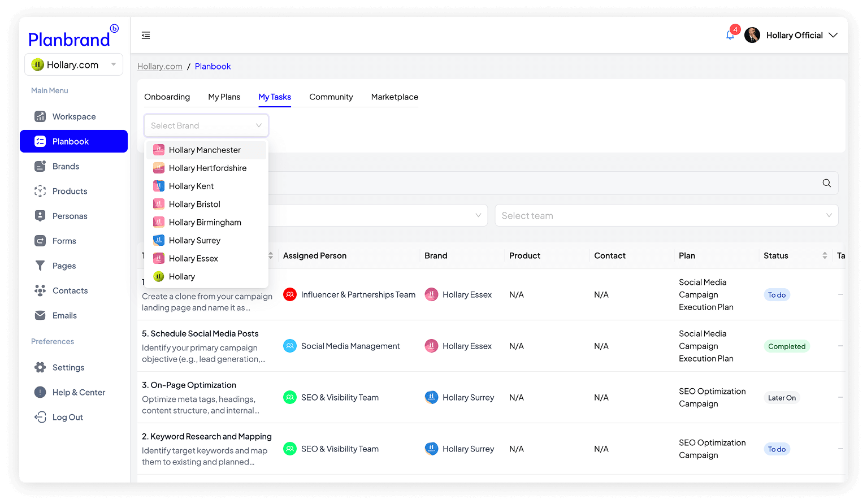Expand the Select team dropdown
This screenshot has width=867, height=504.
click(666, 216)
